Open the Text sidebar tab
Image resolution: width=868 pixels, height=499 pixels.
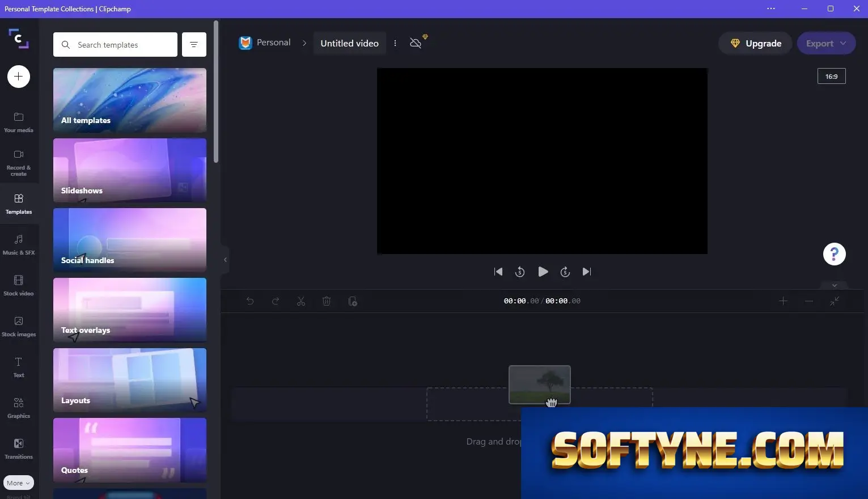(19, 367)
